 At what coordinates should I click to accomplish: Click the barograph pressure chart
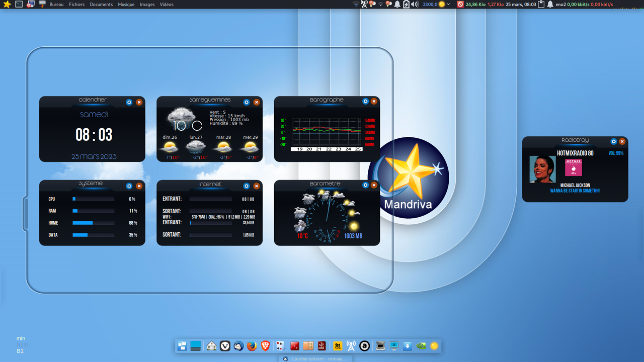(x=327, y=132)
